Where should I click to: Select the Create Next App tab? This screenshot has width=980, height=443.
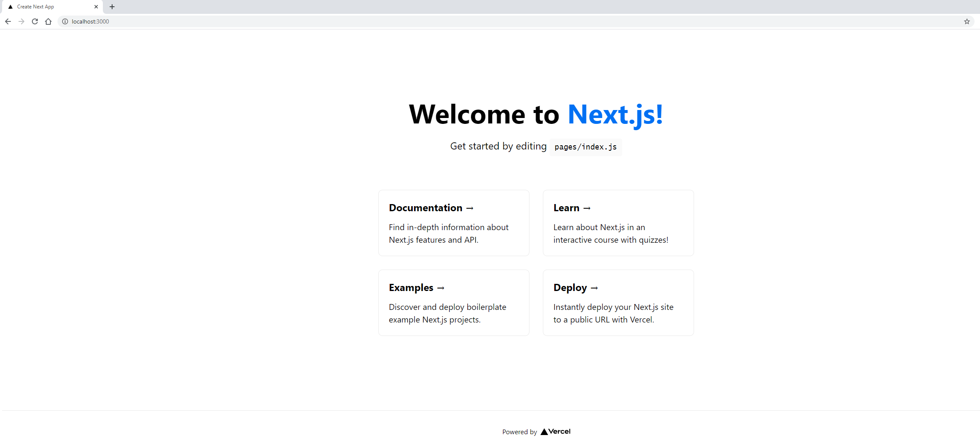pyautogui.click(x=52, y=7)
